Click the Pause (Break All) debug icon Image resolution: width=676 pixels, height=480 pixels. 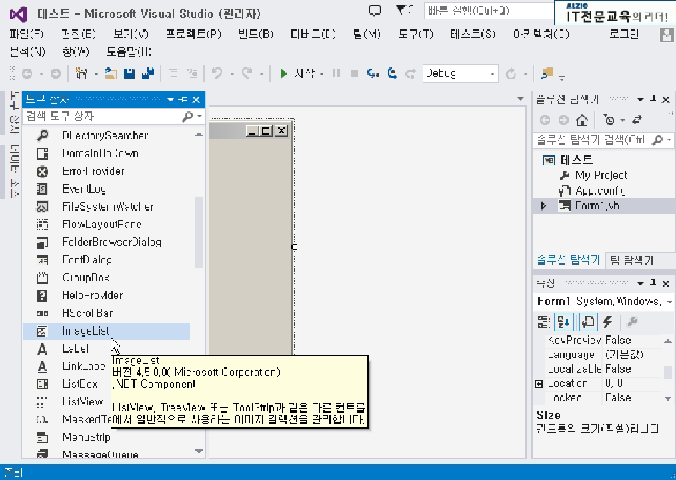[336, 73]
